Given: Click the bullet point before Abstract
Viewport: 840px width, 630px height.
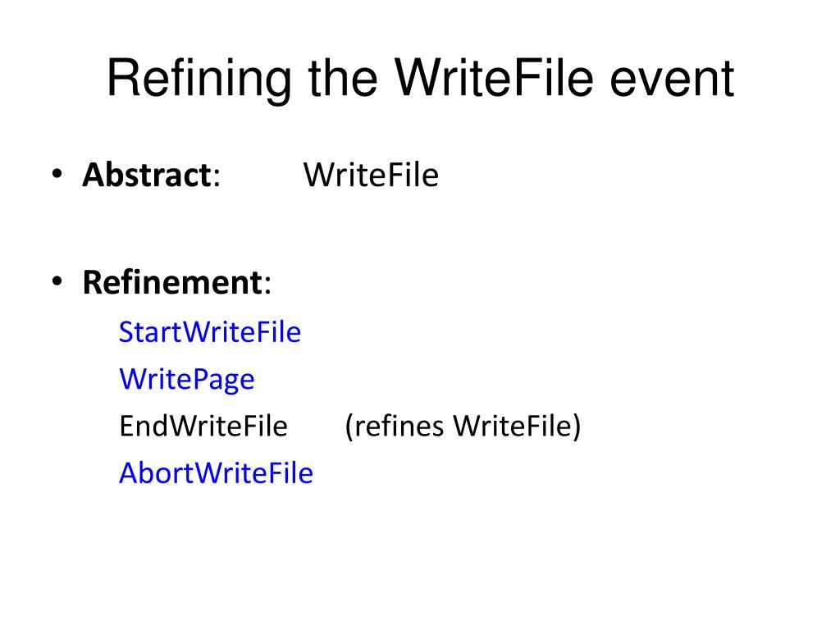Looking at the screenshot, I should click(x=57, y=174).
